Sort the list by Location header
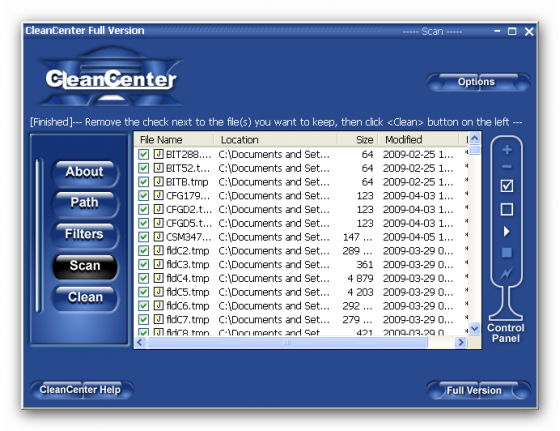 click(276, 140)
